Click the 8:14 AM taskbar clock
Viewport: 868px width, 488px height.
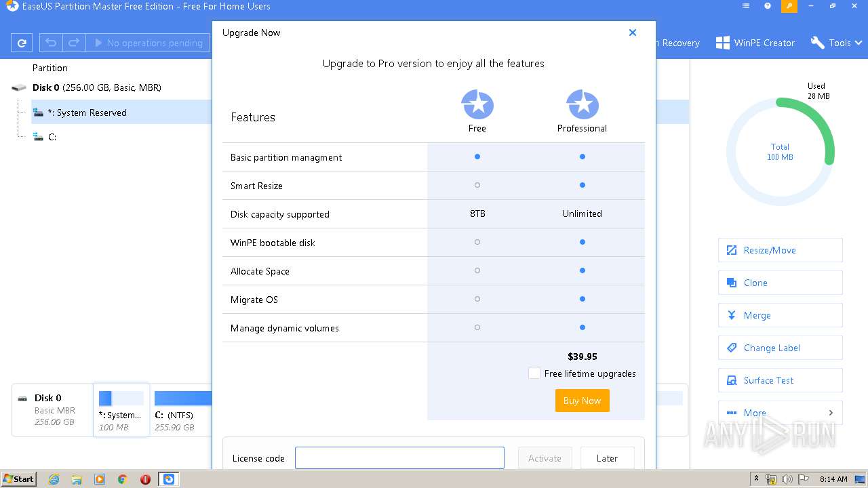coord(833,479)
